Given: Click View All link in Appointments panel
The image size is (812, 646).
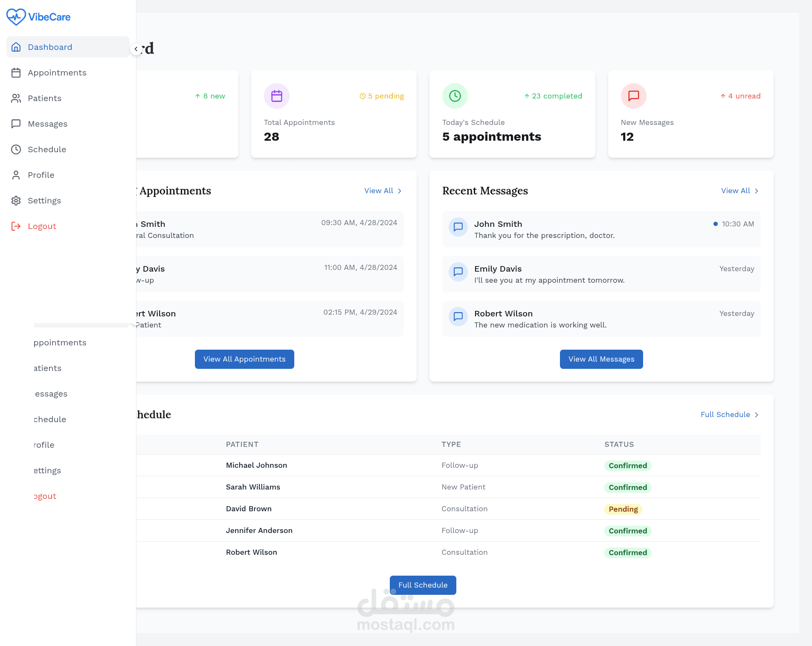Looking at the screenshot, I should (383, 191).
